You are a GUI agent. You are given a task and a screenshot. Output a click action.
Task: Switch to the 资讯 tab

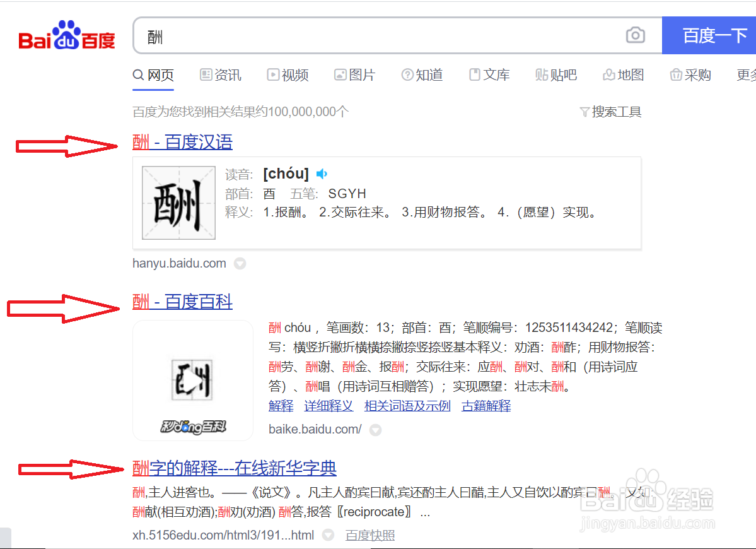(x=220, y=74)
